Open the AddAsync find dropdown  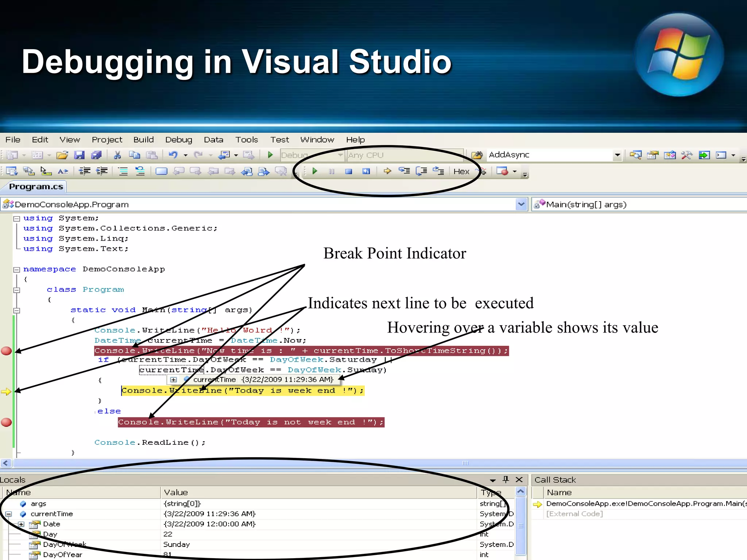(x=617, y=155)
